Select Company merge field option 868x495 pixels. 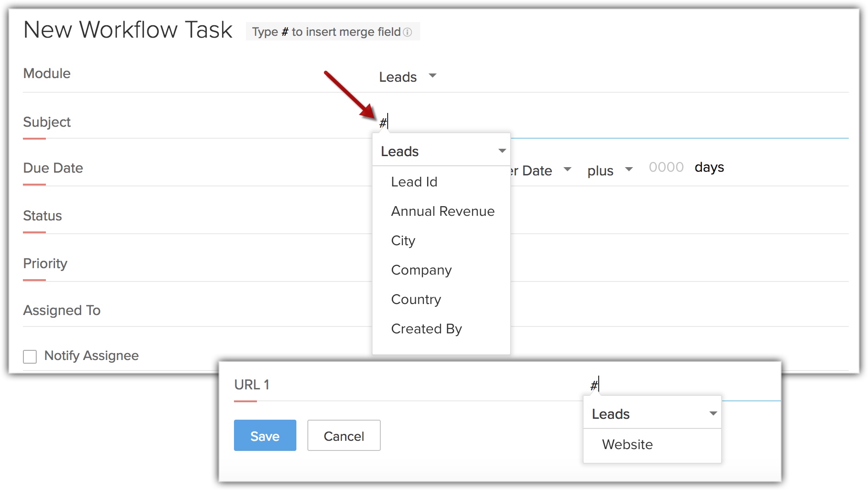click(x=421, y=270)
